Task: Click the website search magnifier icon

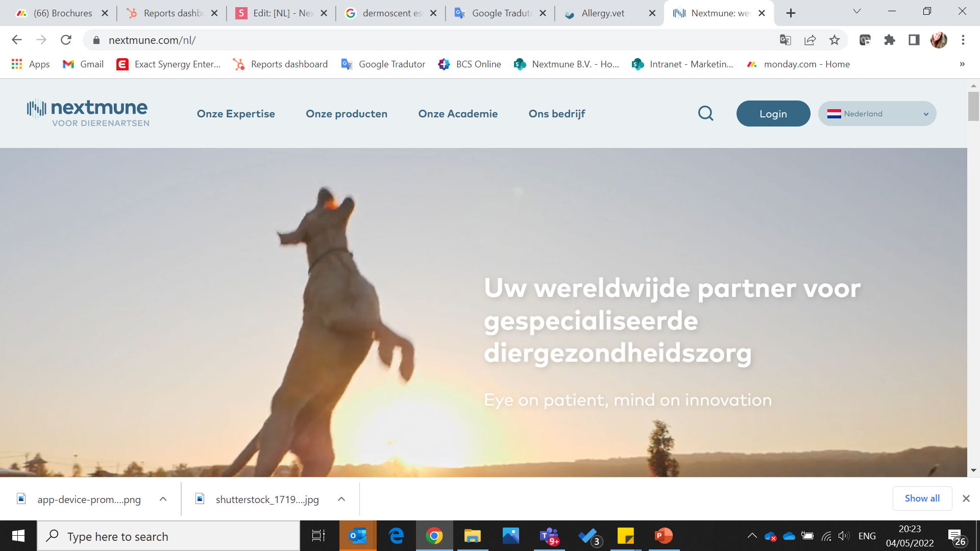Action: point(705,113)
